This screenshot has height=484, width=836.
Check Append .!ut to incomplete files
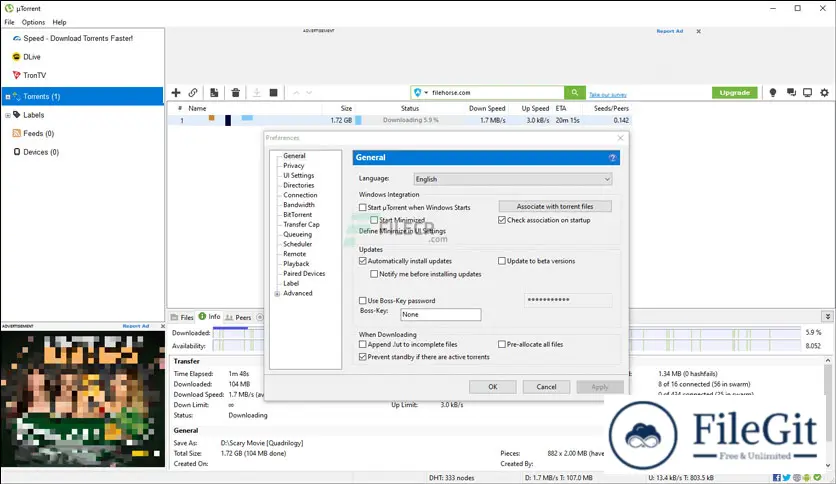[363, 344]
